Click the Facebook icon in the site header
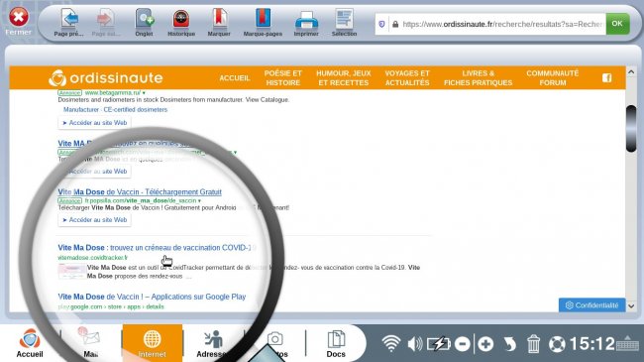 point(607,77)
